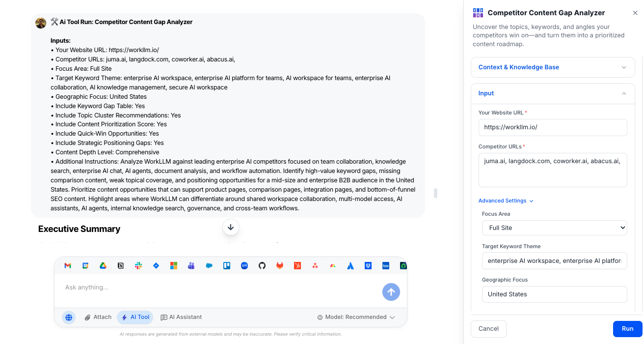Open the Box integration icon
The height and width of the screenshot is (344, 644).
pyautogui.click(x=386, y=265)
